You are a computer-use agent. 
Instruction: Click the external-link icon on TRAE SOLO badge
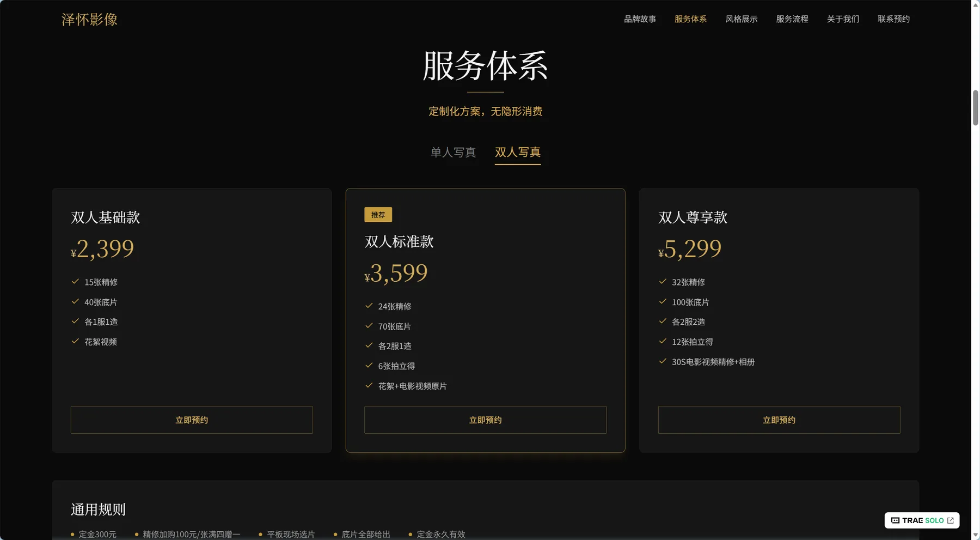pos(951,520)
